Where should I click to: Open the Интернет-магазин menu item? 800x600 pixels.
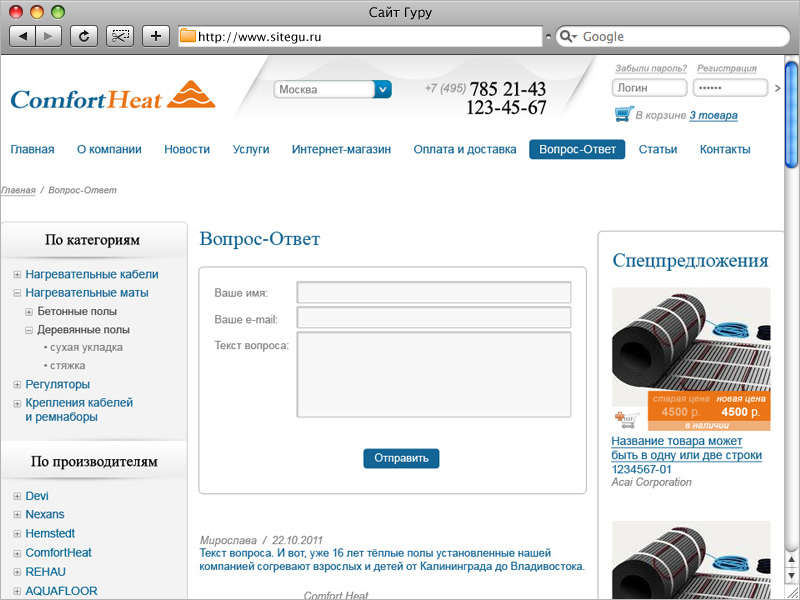pyautogui.click(x=341, y=149)
